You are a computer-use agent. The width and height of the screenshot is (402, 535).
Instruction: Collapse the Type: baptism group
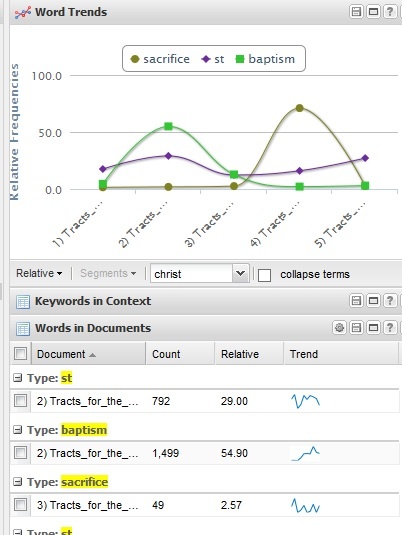click(x=17, y=430)
